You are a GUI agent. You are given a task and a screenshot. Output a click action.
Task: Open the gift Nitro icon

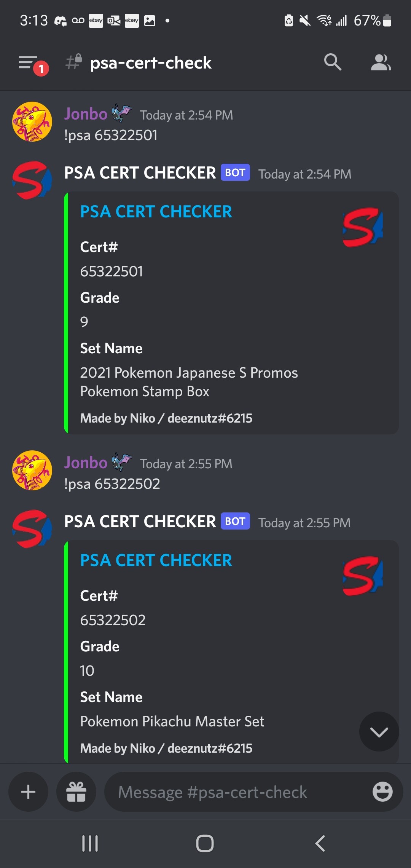76,792
